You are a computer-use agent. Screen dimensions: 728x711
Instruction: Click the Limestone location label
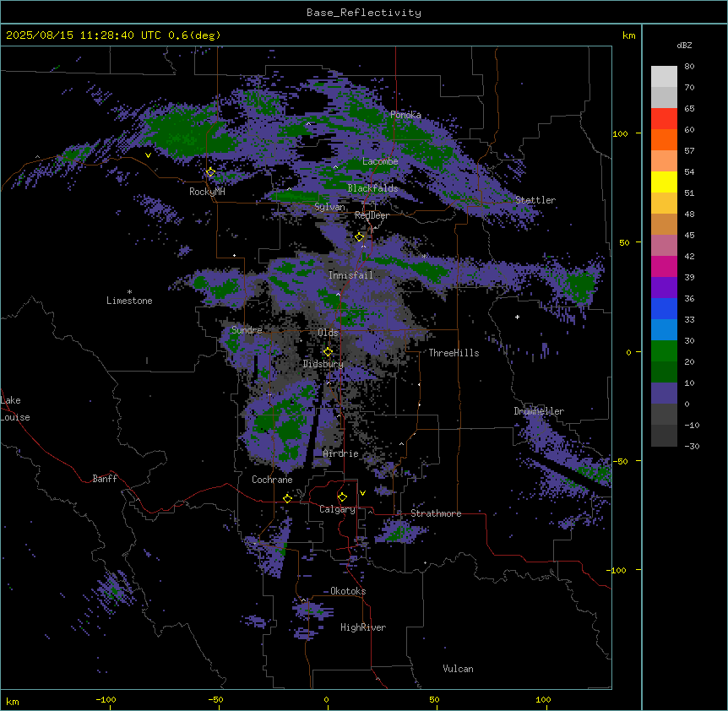pyautogui.click(x=129, y=301)
